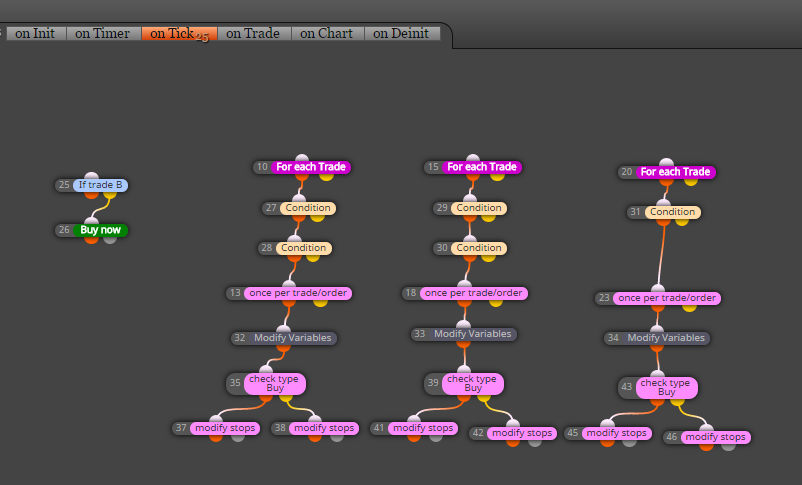802x485 pixels.
Task: Open the on Deinit tab
Action: point(402,33)
